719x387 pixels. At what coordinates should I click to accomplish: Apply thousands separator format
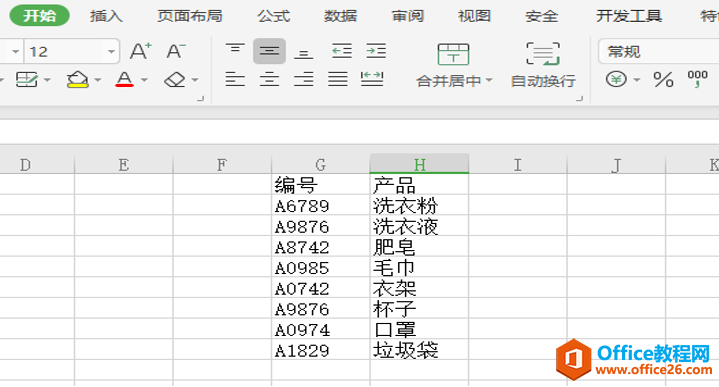pyautogui.click(x=697, y=78)
